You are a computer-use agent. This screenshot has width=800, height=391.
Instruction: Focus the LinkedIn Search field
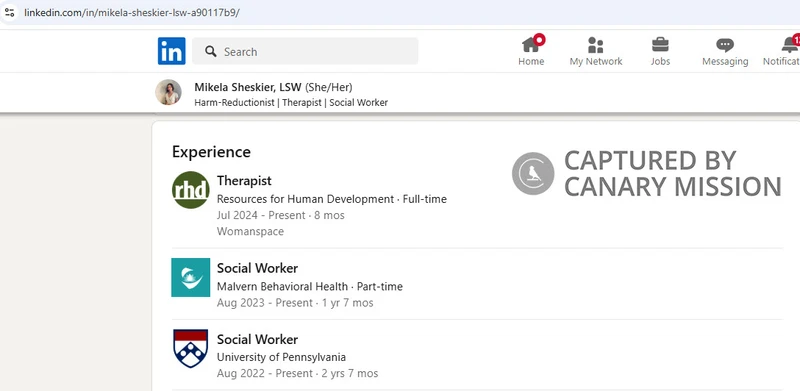(305, 51)
